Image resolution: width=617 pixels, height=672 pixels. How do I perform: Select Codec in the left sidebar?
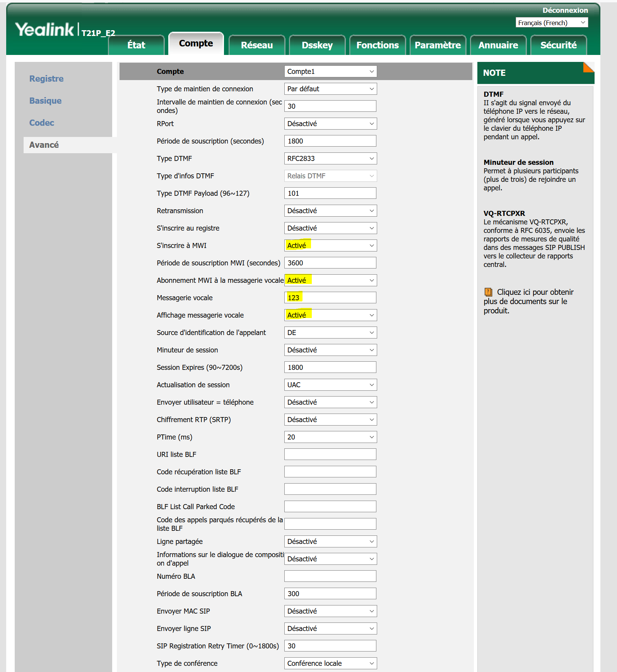coord(42,123)
